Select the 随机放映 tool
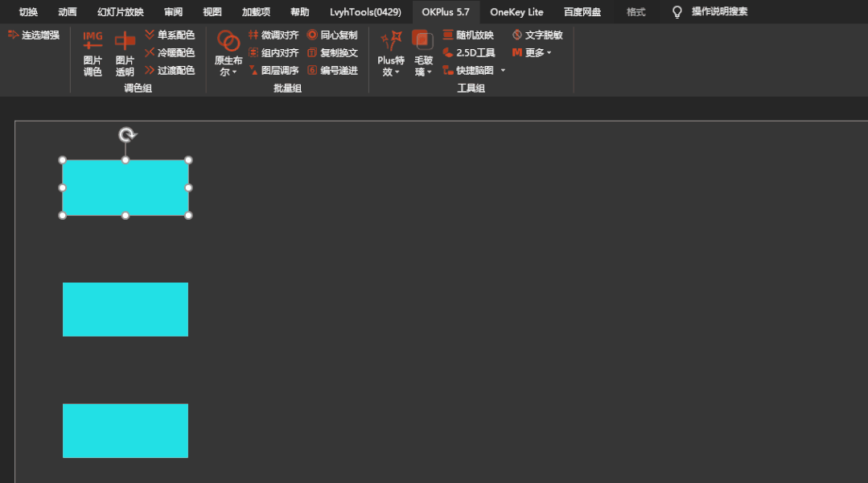Screen dimensions: 868x483 468,35
